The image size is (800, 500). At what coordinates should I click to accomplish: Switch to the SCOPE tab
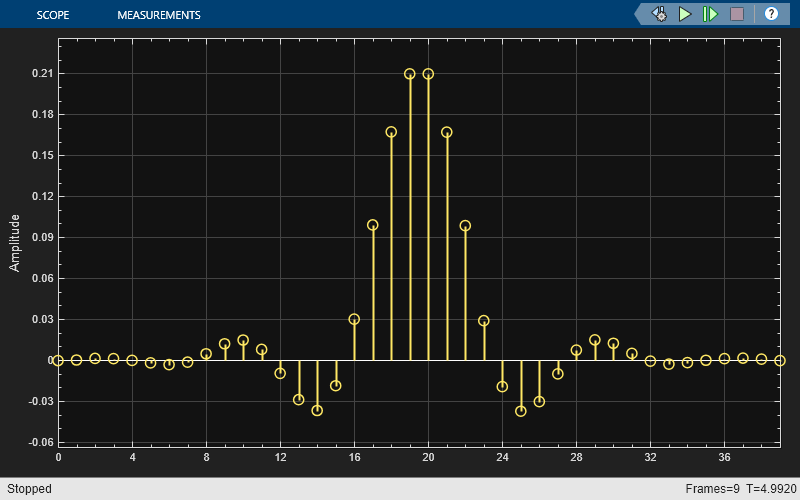click(x=53, y=15)
